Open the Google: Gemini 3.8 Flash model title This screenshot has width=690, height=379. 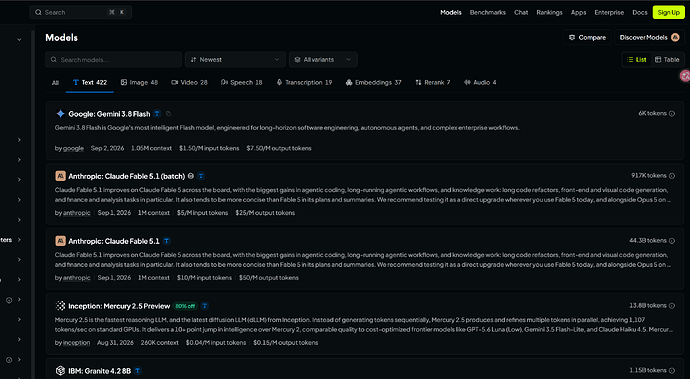(x=109, y=114)
